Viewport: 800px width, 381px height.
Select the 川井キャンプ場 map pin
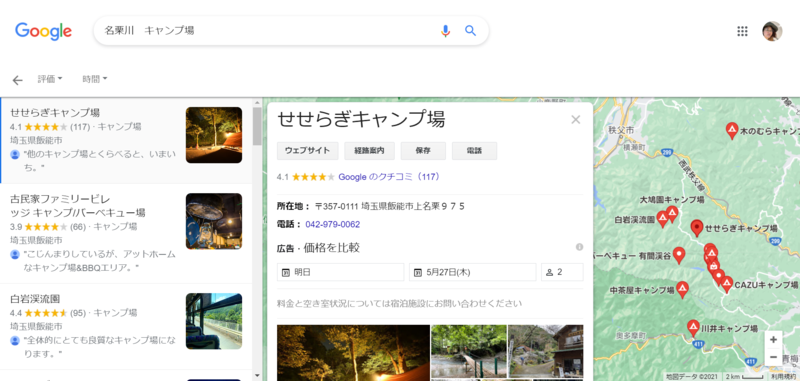pos(693,327)
